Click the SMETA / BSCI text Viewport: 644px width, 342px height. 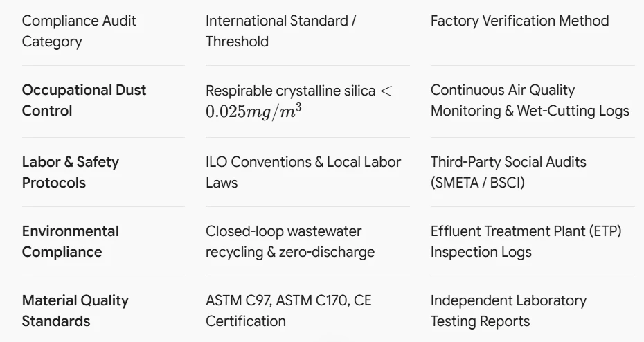click(x=478, y=183)
